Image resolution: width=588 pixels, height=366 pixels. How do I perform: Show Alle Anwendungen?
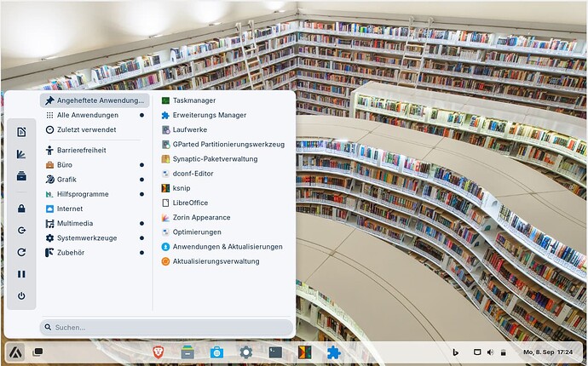tap(95, 115)
